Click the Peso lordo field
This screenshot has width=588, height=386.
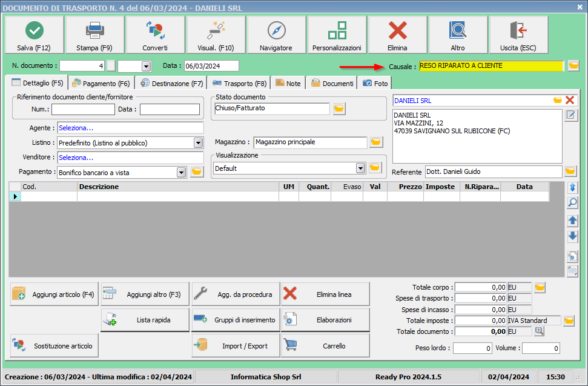472,348
